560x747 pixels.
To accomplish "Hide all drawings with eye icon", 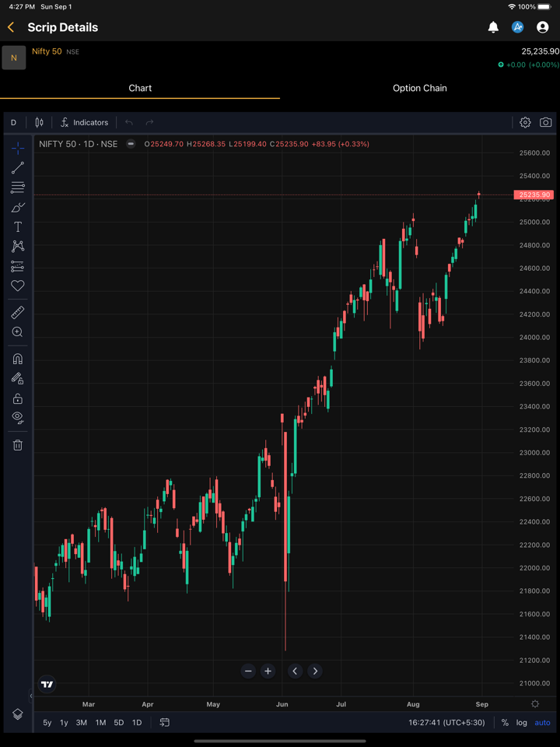I will coord(18,418).
